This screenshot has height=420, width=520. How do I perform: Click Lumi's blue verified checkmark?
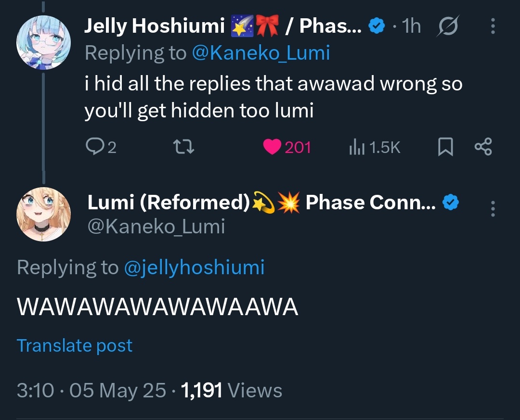[x=450, y=204]
